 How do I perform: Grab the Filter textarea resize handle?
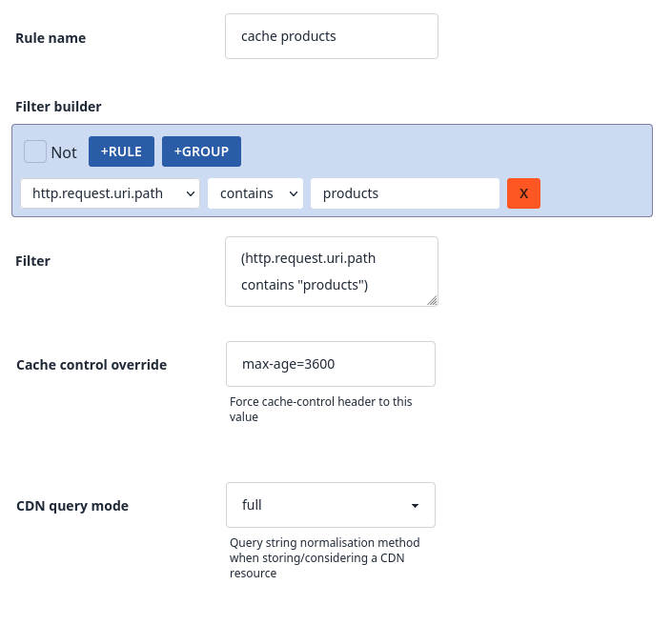click(x=432, y=301)
